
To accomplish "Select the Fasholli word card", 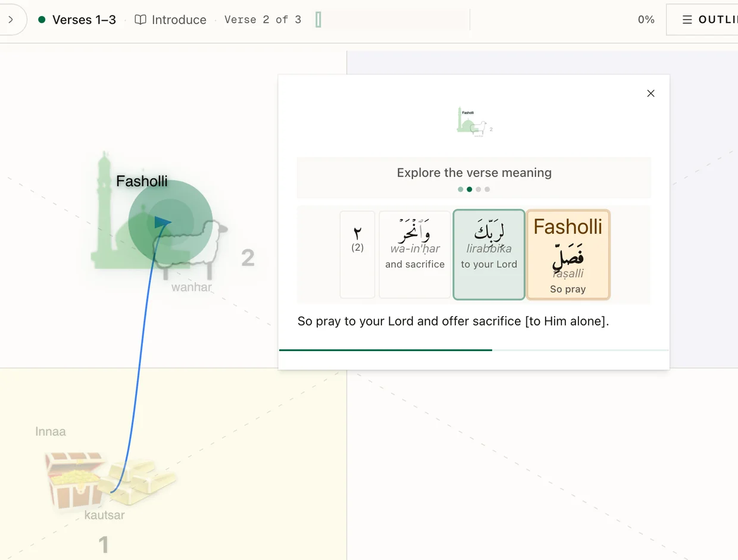I will point(568,255).
